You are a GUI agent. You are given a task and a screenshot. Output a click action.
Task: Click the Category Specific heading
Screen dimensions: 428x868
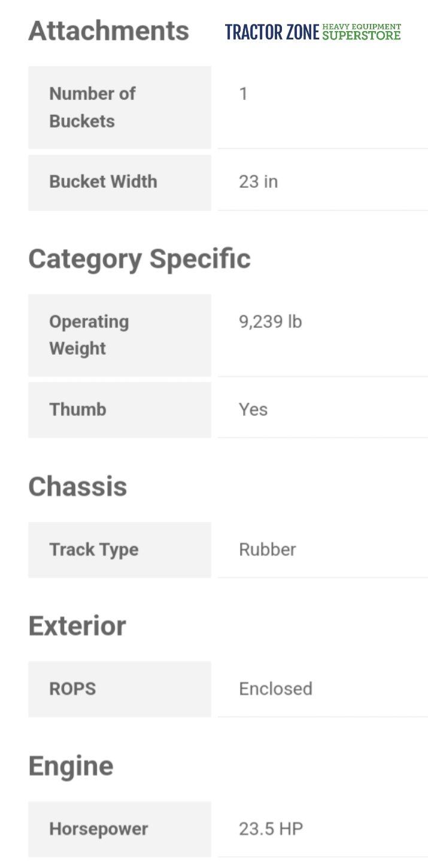click(139, 259)
